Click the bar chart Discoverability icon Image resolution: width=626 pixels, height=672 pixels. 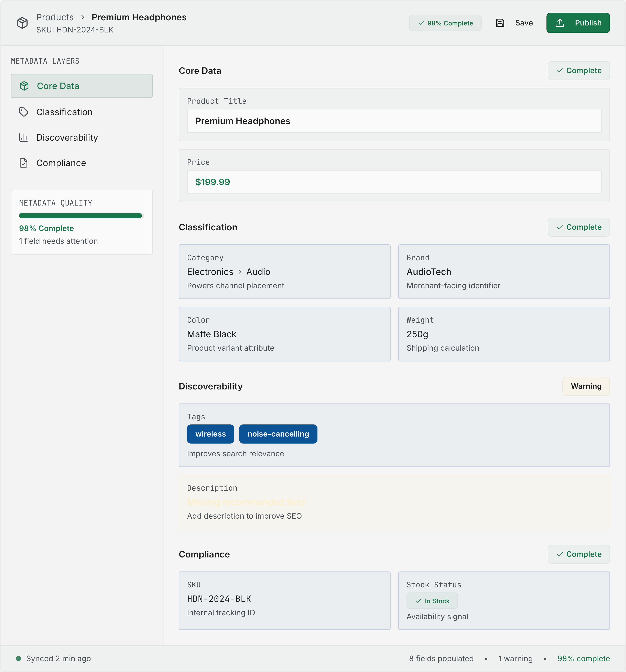(23, 138)
